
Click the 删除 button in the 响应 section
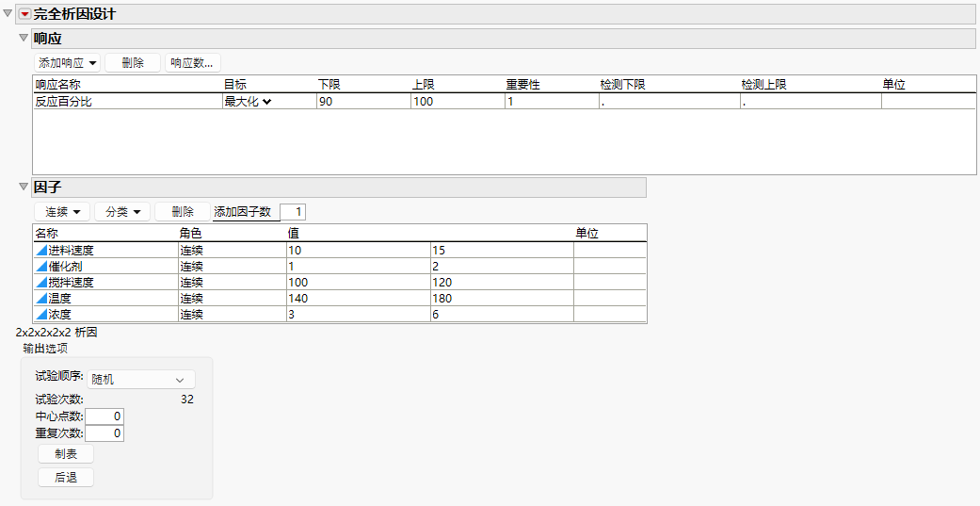[133, 62]
